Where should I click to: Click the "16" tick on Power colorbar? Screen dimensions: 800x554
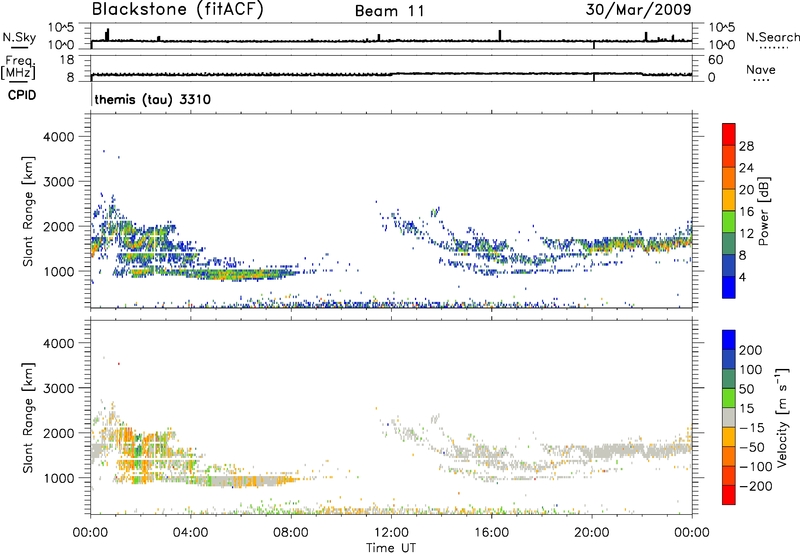(x=746, y=212)
